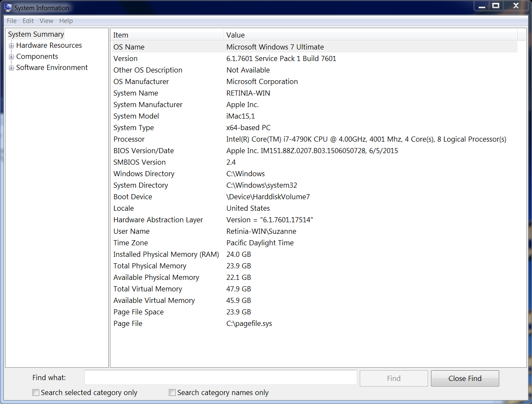
Task: Select System Summary in the tree
Action: tap(36, 34)
